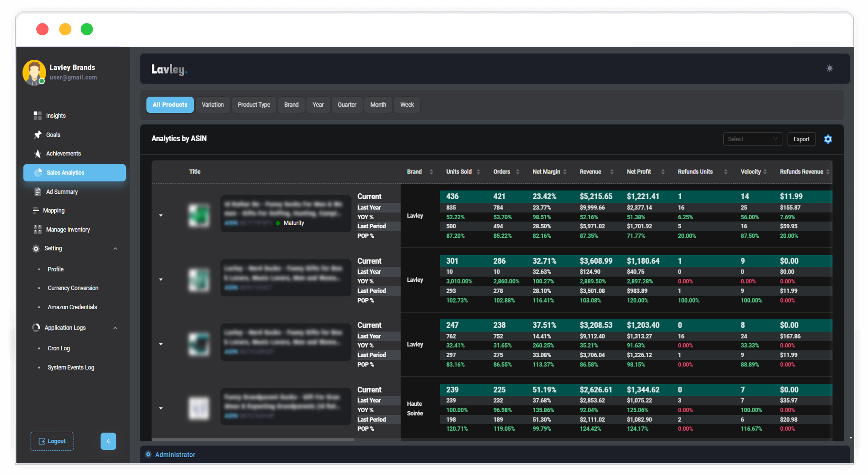Click the red macOS close window dot

[42, 29]
